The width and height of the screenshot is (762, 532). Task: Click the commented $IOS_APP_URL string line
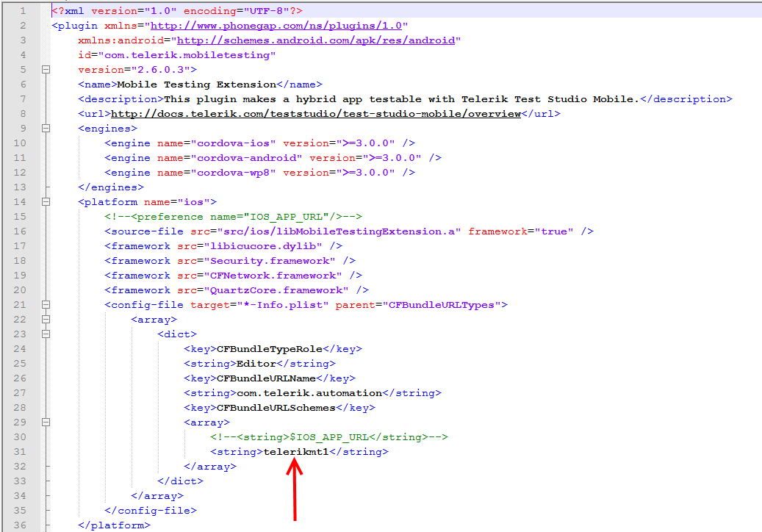[x=329, y=436]
